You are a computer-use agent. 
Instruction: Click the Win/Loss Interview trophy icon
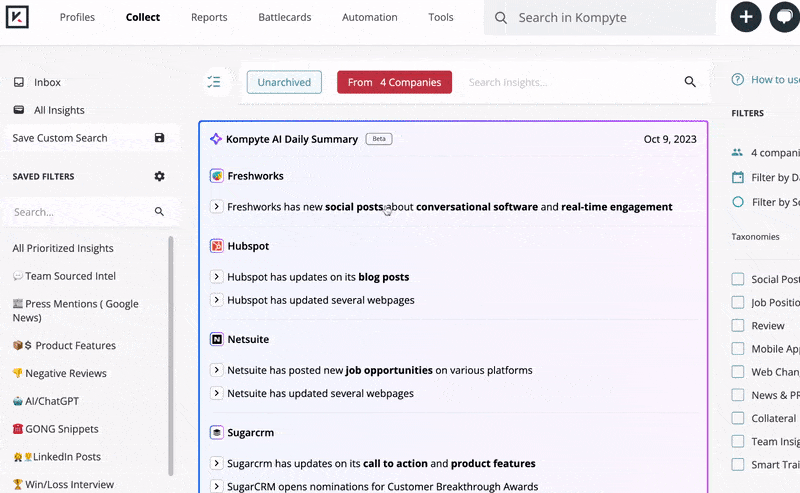tap(18, 484)
